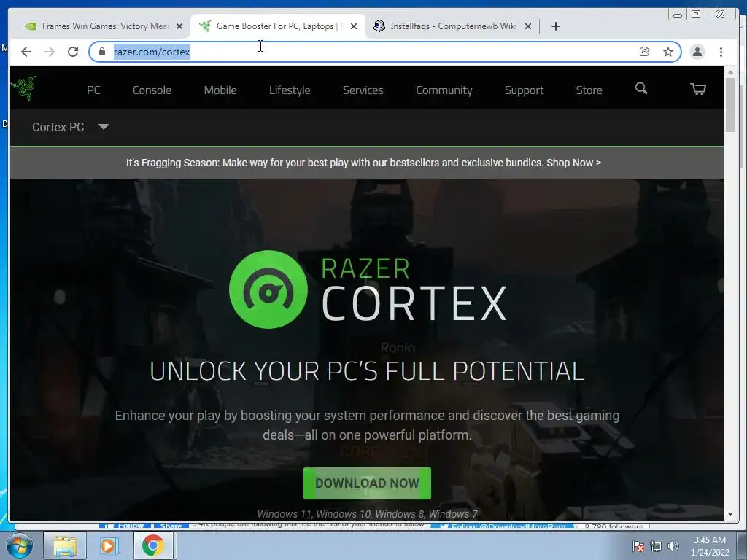Close the Installfags Computernewb Wiki tab

pos(528,26)
